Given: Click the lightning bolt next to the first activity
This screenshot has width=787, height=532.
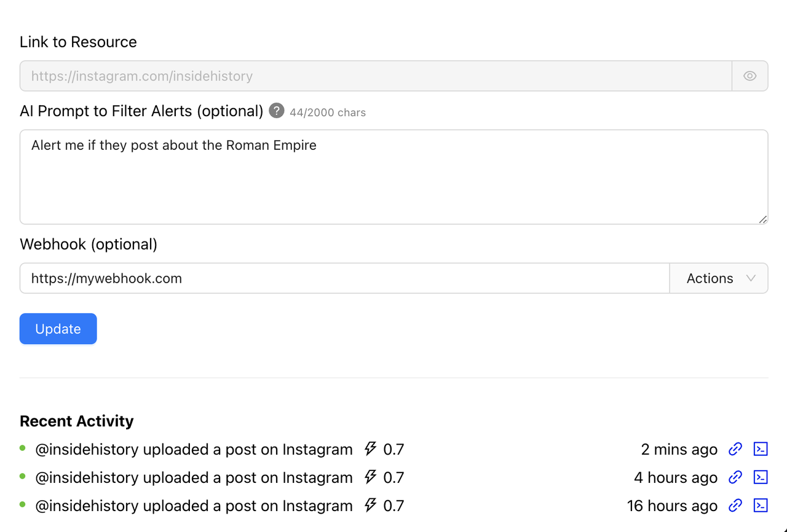Looking at the screenshot, I should click(x=370, y=449).
